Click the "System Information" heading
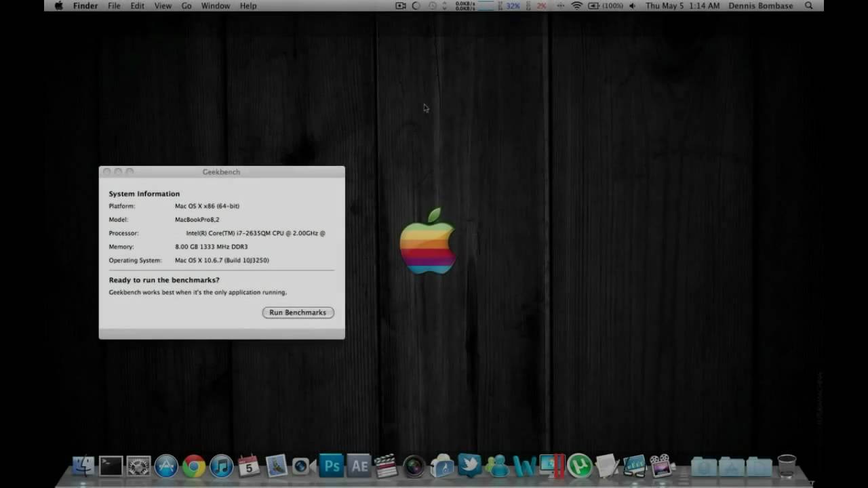This screenshot has height=488, width=868. [x=144, y=194]
